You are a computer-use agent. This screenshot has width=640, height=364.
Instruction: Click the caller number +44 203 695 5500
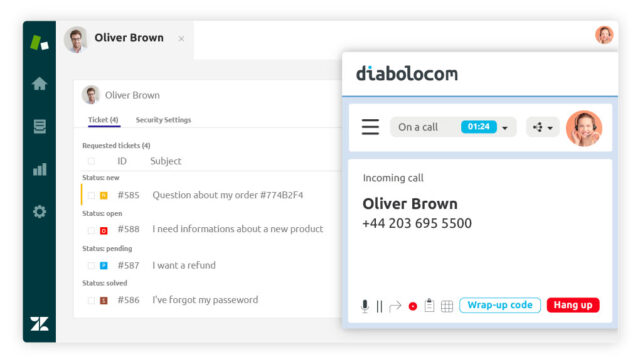click(x=417, y=223)
